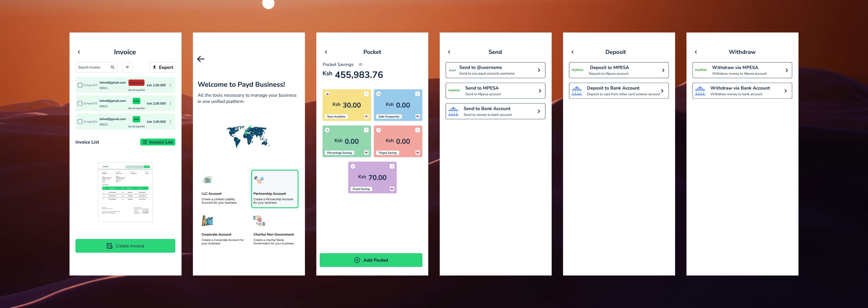Open Send to @username chevron

[539, 70]
